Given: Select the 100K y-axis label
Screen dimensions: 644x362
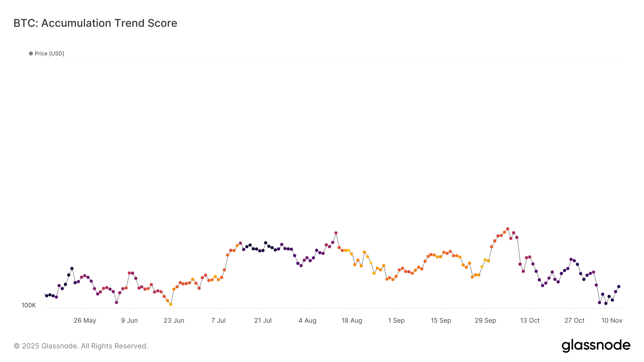Looking at the screenshot, I should coord(29,305).
